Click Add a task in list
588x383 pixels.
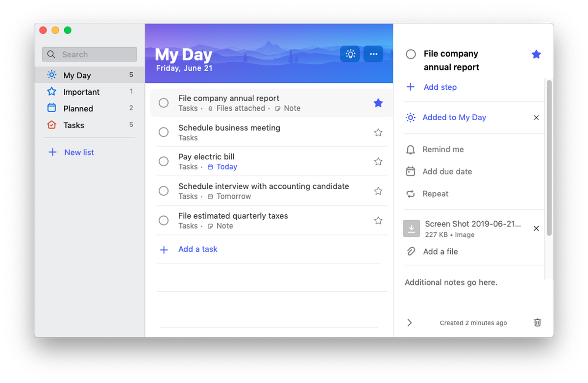[x=197, y=249]
